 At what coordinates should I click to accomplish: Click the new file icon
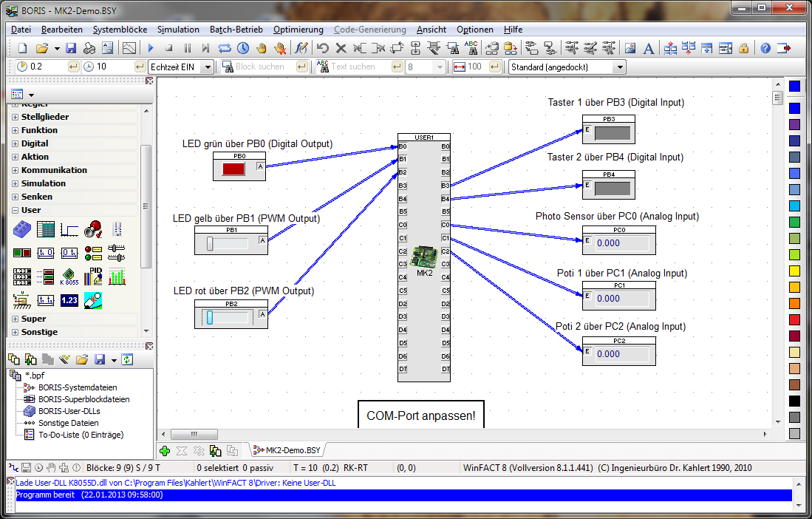(x=22, y=48)
